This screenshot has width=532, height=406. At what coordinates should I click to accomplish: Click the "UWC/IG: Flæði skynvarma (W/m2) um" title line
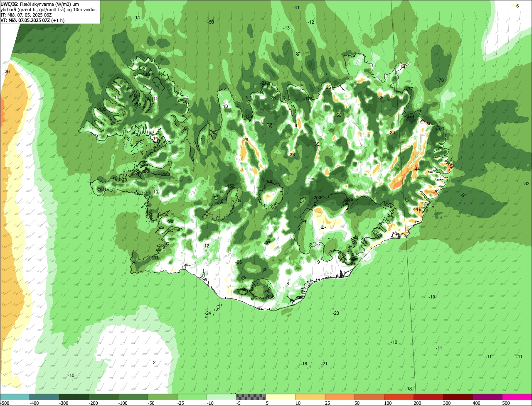pos(40,4)
